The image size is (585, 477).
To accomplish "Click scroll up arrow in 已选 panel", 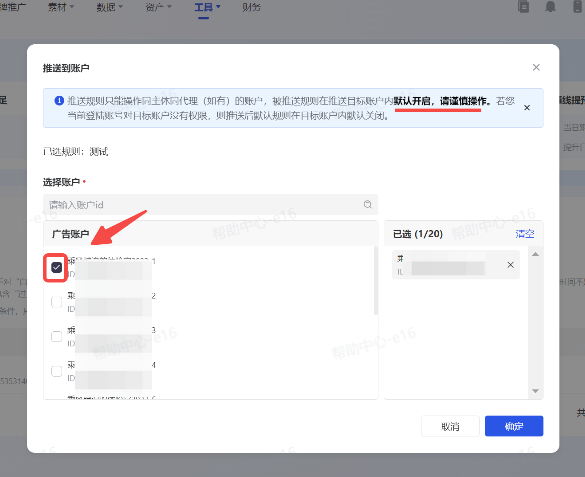I will pos(535,254).
